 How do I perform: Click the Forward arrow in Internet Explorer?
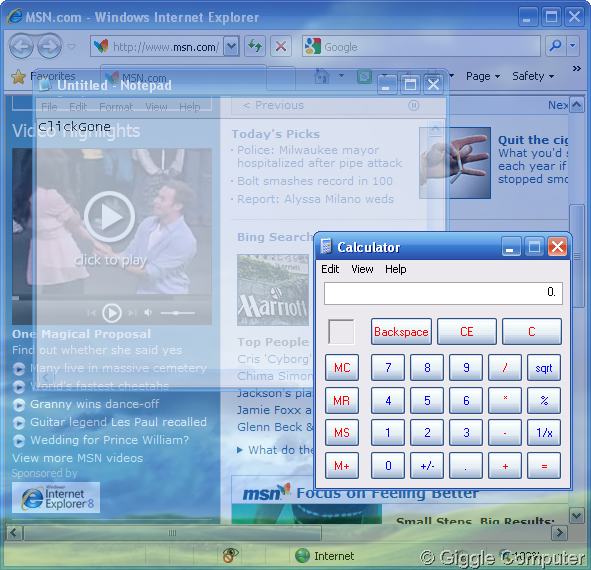click(49, 47)
